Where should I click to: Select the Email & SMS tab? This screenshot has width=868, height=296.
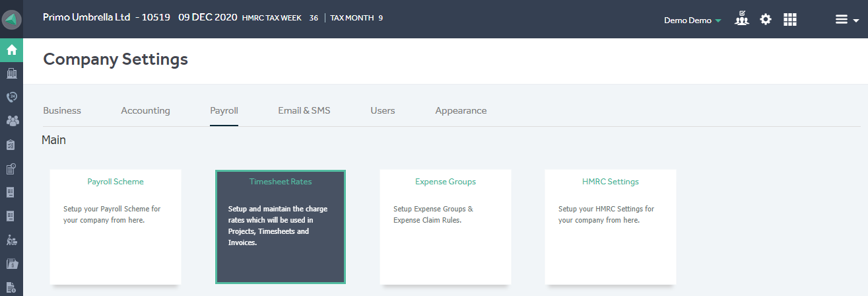pos(304,110)
